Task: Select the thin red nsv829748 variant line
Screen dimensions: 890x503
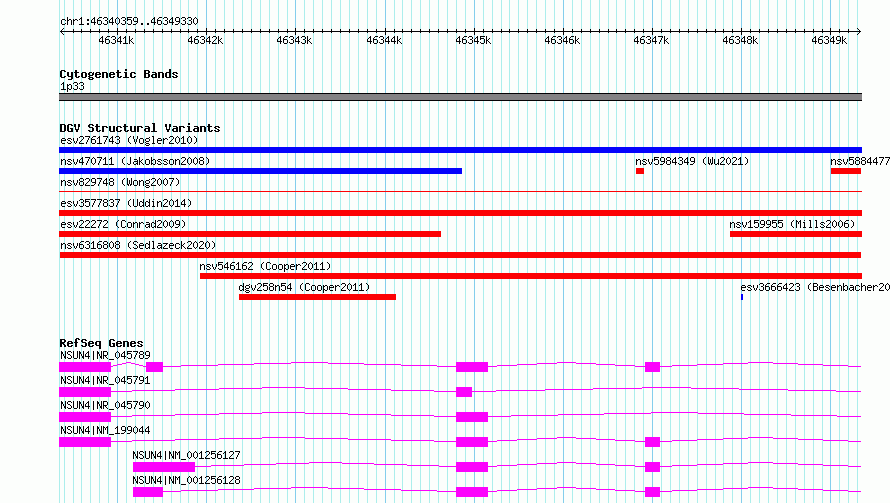Action: (x=460, y=192)
